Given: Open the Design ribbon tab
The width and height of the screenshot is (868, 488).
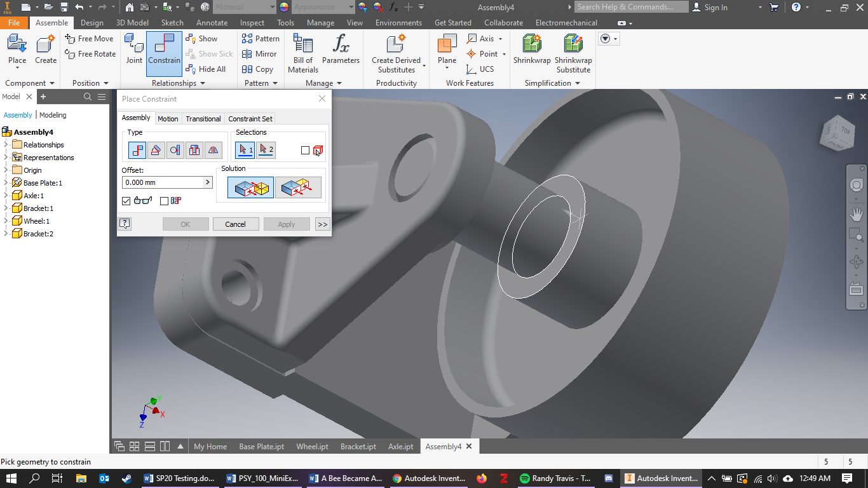Looking at the screenshot, I should click(x=92, y=23).
